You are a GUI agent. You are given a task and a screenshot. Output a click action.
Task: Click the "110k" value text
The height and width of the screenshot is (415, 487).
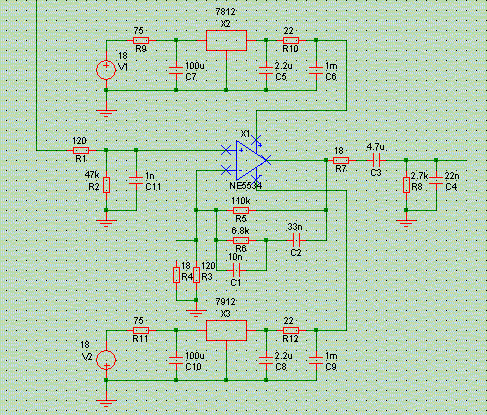[241, 201]
